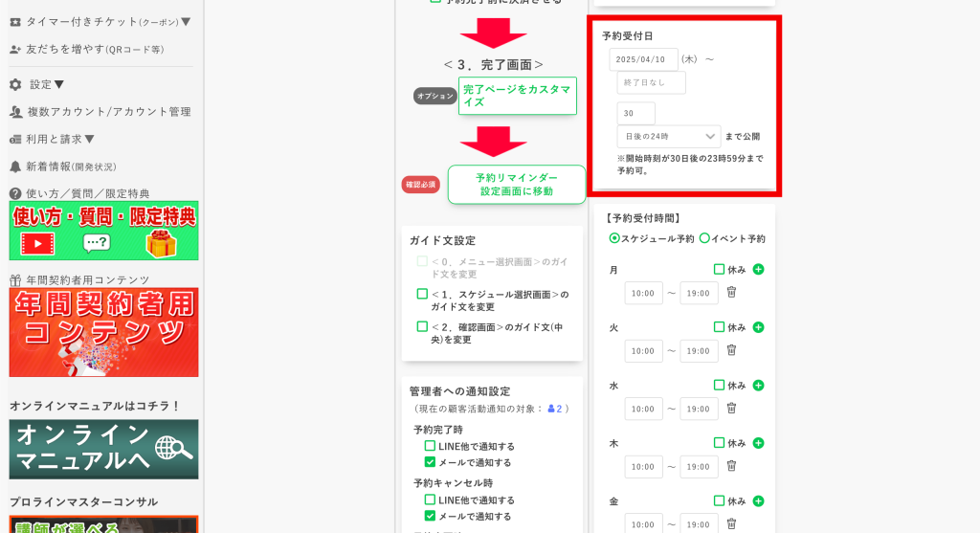
Task: Click the accounts icon beside 複数アカウント
Action: click(x=16, y=112)
